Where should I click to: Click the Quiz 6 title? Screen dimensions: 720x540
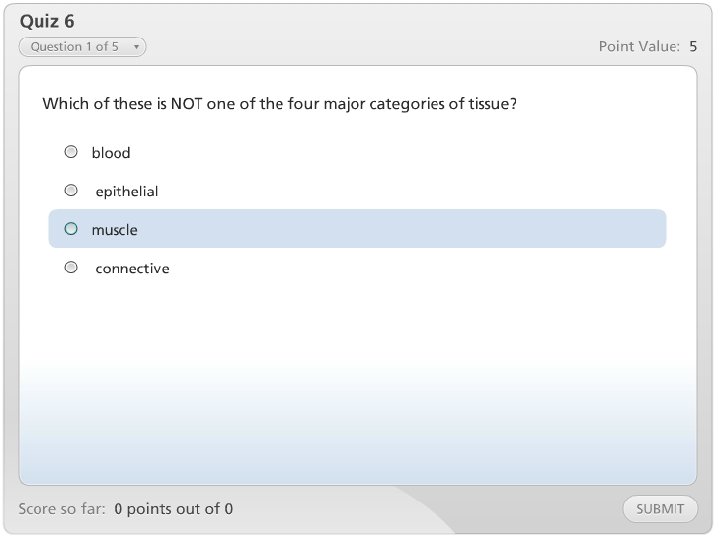[x=47, y=21]
